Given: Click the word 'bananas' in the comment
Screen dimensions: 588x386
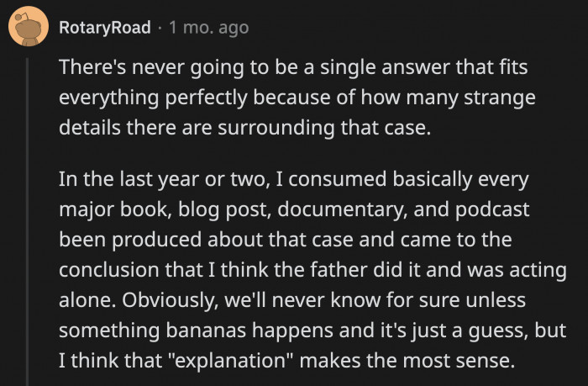Looking at the screenshot, I should coord(206,330).
